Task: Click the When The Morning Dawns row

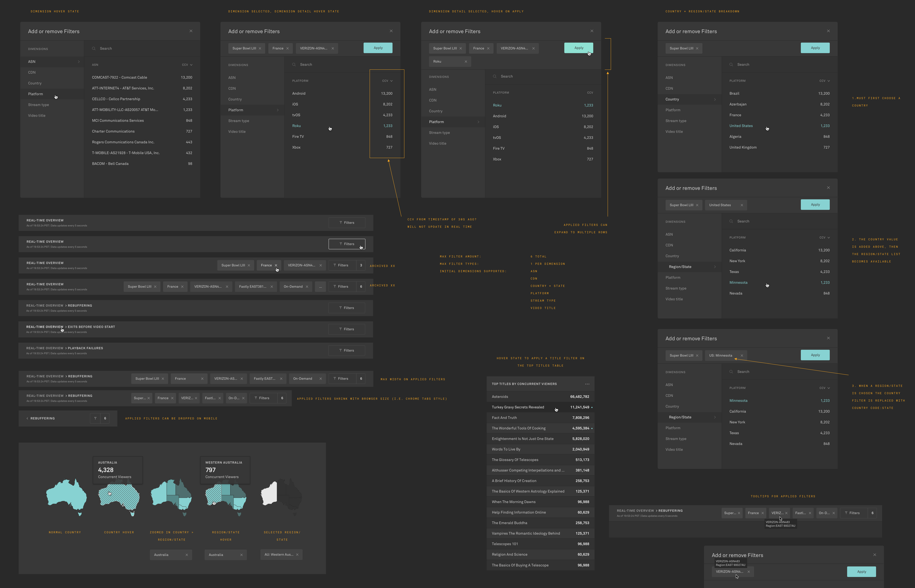Action: (x=540, y=502)
